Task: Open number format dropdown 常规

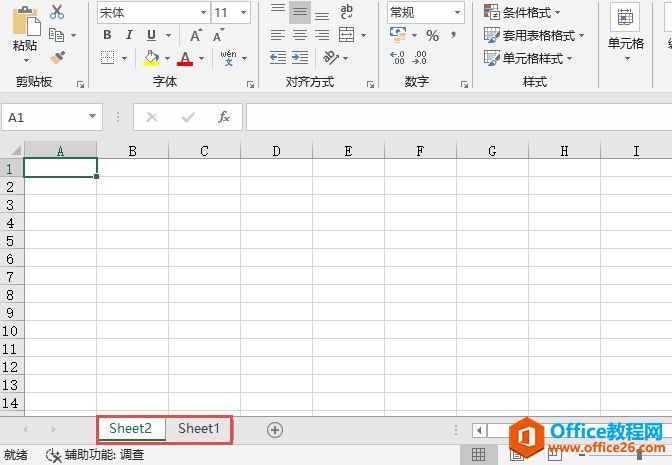Action: pyautogui.click(x=457, y=12)
